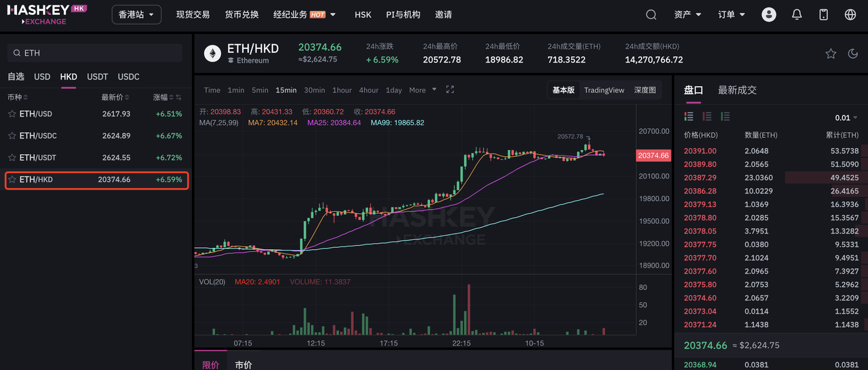Open the notifications bell icon
The width and height of the screenshot is (868, 370).
pyautogui.click(x=797, y=14)
